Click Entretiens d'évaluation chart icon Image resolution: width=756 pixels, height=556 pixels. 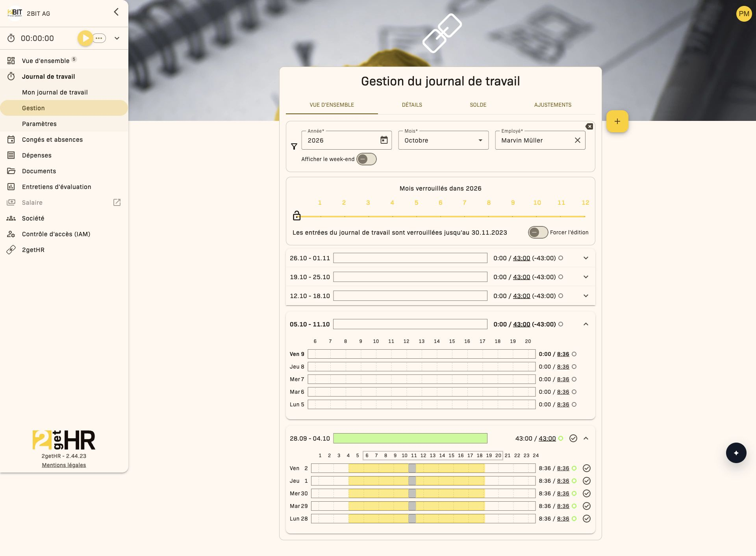[11, 187]
